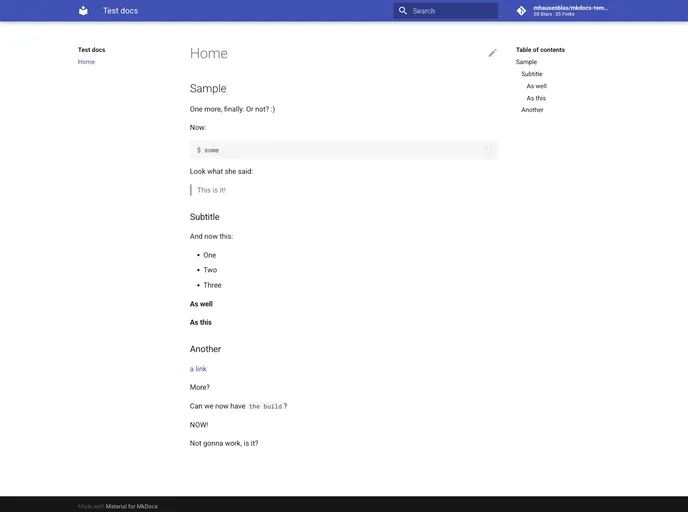Click the pencil edit page icon
This screenshot has height=512, width=688.
[492, 53]
